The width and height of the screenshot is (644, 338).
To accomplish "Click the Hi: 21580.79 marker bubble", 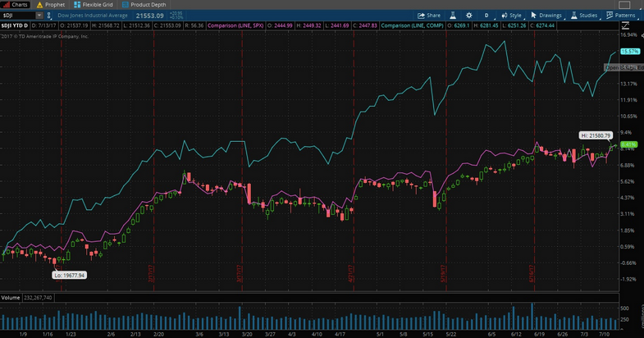I will pyautogui.click(x=596, y=135).
